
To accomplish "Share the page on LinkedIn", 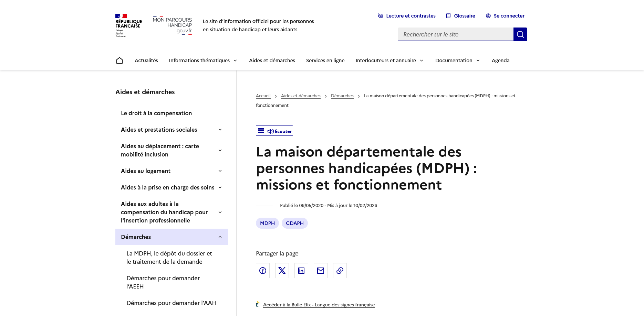I will 301,271.
